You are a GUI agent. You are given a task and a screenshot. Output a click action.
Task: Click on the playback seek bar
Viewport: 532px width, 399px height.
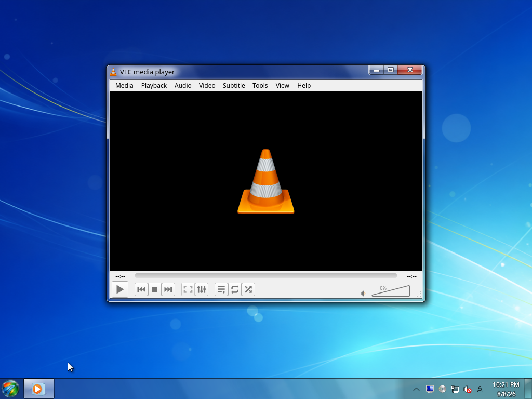pos(265,276)
